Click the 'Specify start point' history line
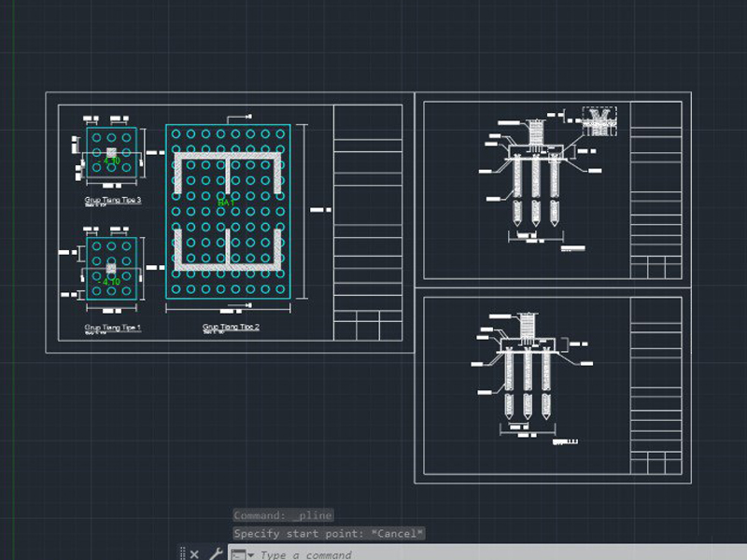 click(x=329, y=534)
